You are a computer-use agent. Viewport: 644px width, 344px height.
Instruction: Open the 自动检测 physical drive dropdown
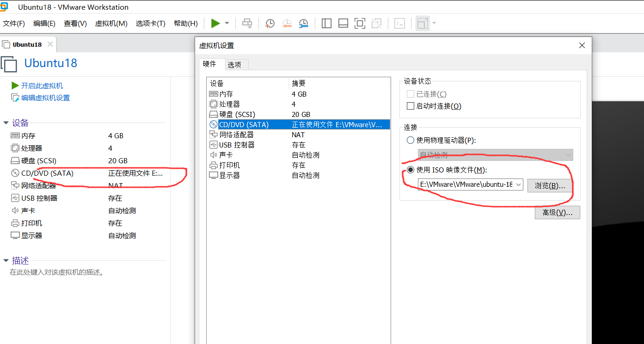pyautogui.click(x=495, y=155)
